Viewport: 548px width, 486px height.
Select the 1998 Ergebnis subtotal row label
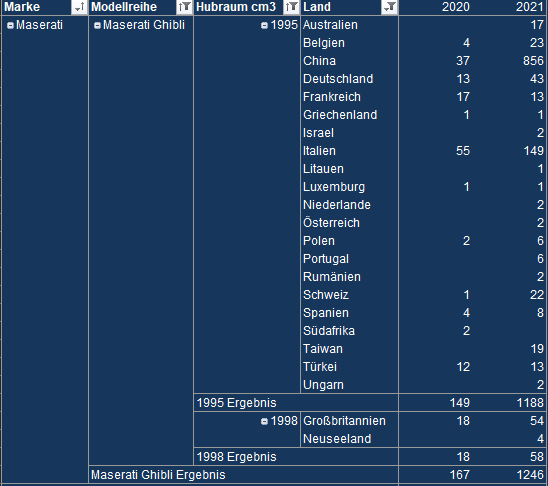[x=237, y=457]
